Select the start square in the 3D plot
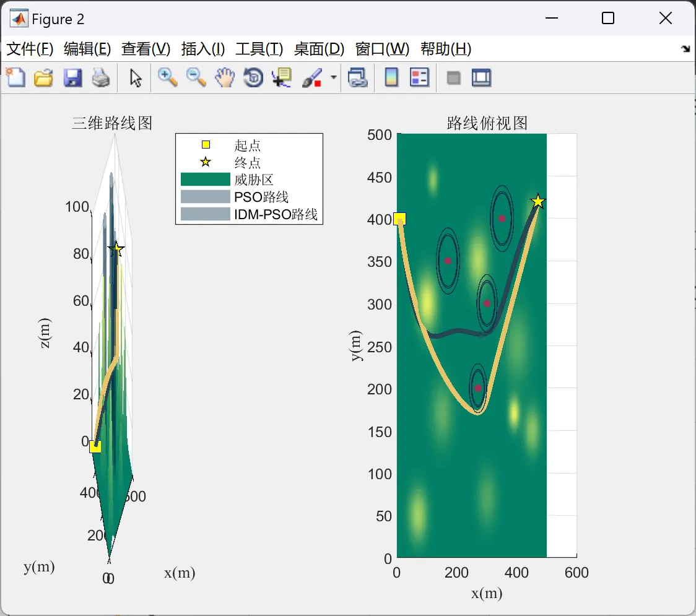 pyautogui.click(x=95, y=446)
